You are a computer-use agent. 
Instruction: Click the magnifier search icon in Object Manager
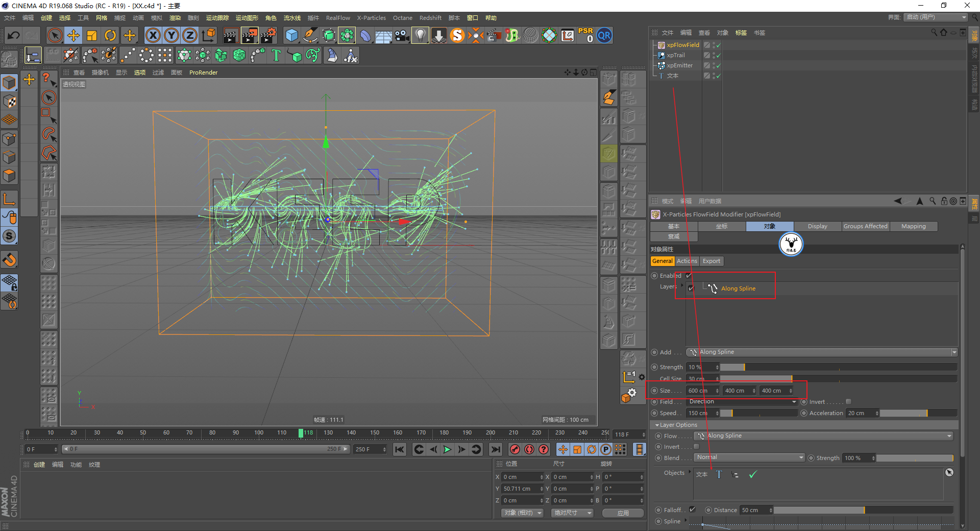pyautogui.click(x=934, y=32)
